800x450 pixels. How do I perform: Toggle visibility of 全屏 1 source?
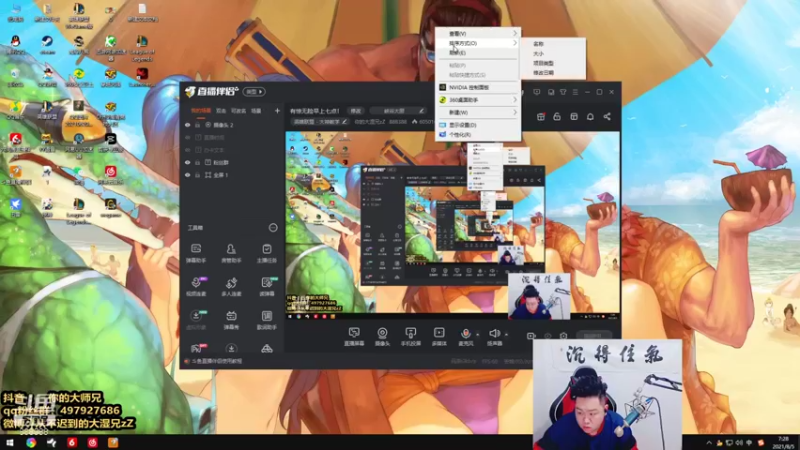tap(187, 175)
